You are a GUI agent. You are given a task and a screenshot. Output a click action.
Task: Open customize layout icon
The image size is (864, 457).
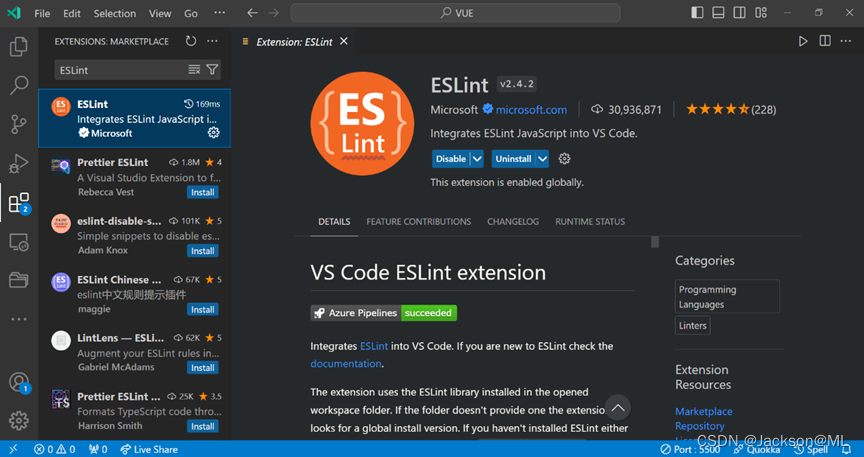point(761,13)
